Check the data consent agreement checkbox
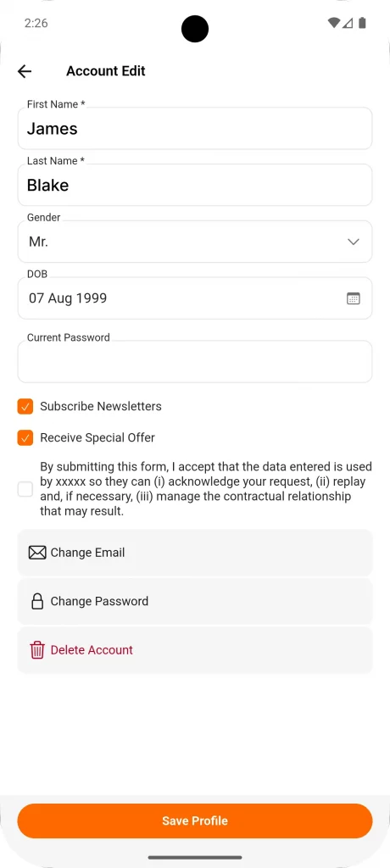This screenshot has height=868, width=390. [25, 489]
